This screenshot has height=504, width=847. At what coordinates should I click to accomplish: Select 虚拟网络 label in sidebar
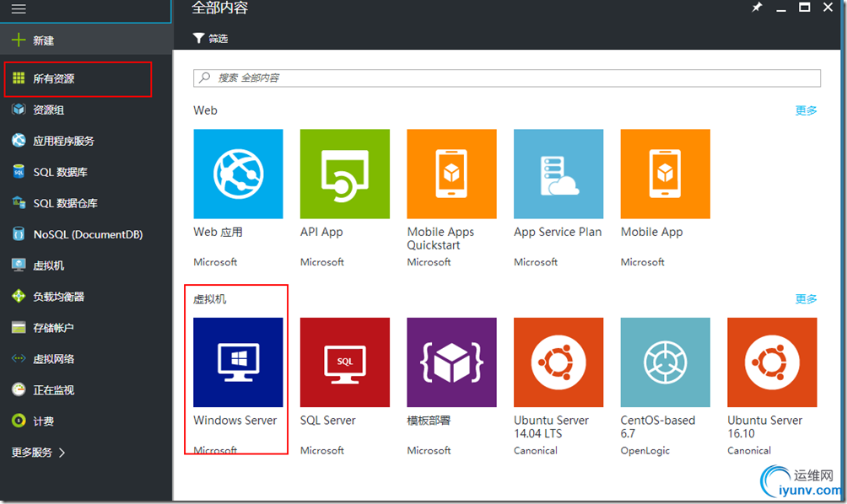(53, 359)
